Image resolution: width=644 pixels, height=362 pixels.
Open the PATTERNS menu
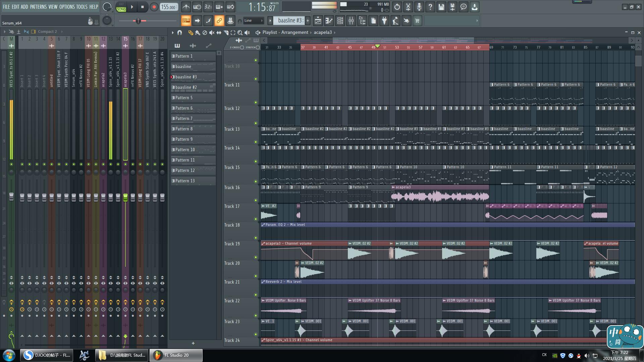coord(38,7)
